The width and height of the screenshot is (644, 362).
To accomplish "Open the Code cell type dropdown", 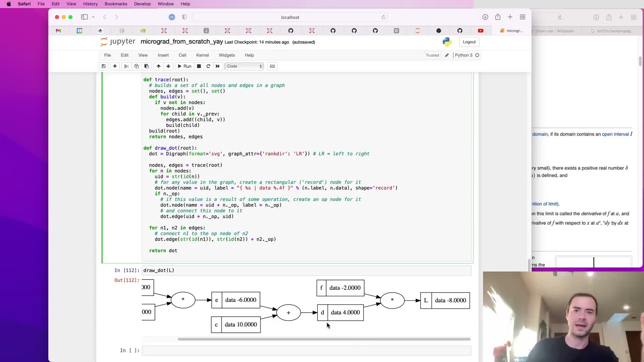I will click(244, 66).
